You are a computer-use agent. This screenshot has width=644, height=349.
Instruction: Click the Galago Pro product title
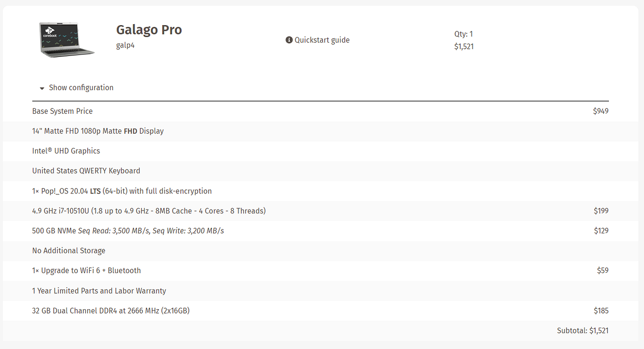pos(149,29)
